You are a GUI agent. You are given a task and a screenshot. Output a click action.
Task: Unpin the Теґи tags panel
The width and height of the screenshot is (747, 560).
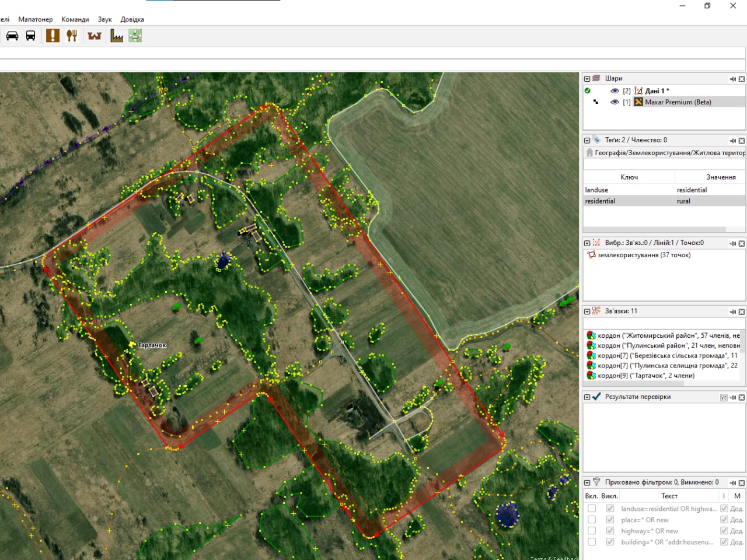click(x=732, y=141)
